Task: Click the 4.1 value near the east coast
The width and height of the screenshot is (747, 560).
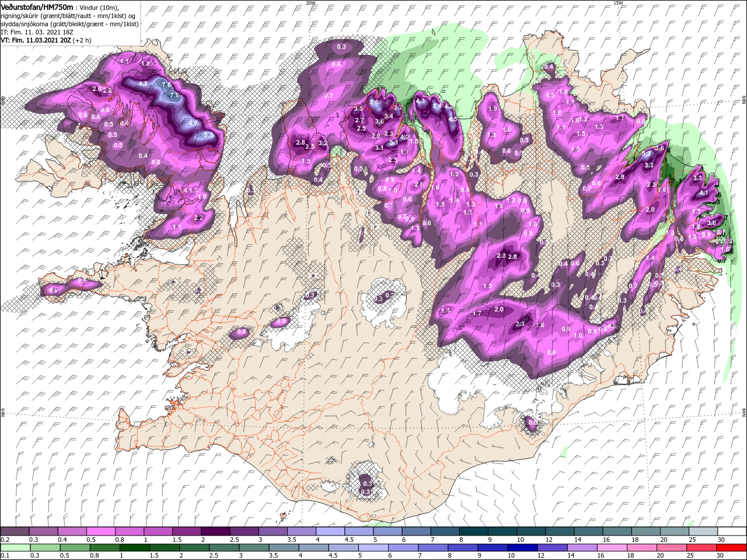Action: tap(703, 193)
